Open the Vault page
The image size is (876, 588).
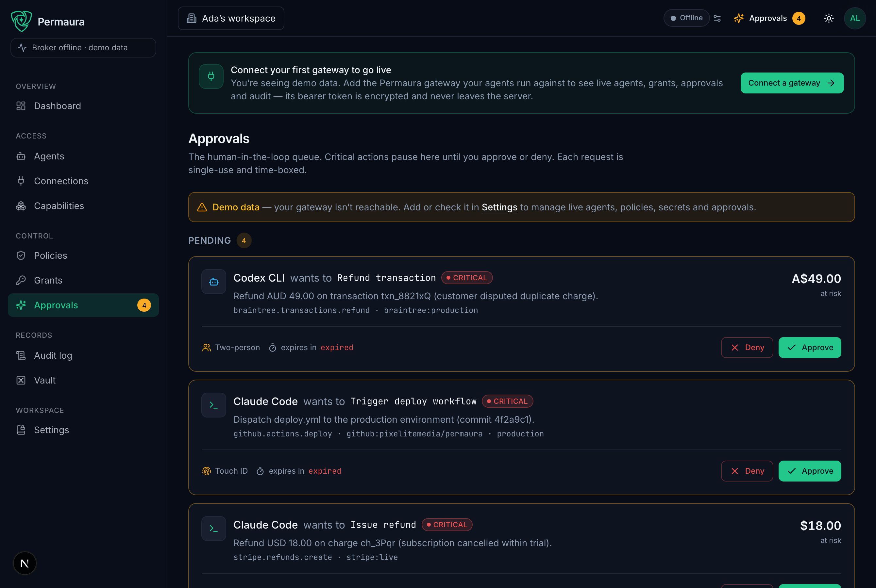(83, 380)
